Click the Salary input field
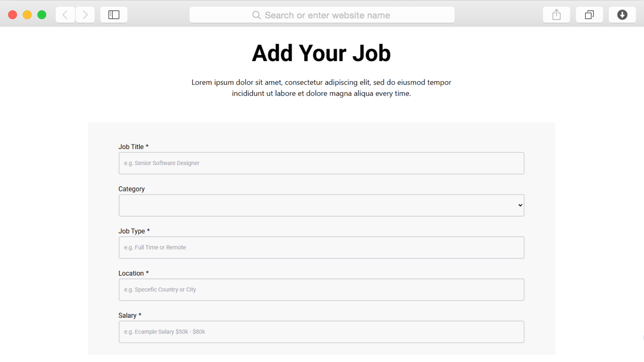This screenshot has height=362, width=644. 321,332
